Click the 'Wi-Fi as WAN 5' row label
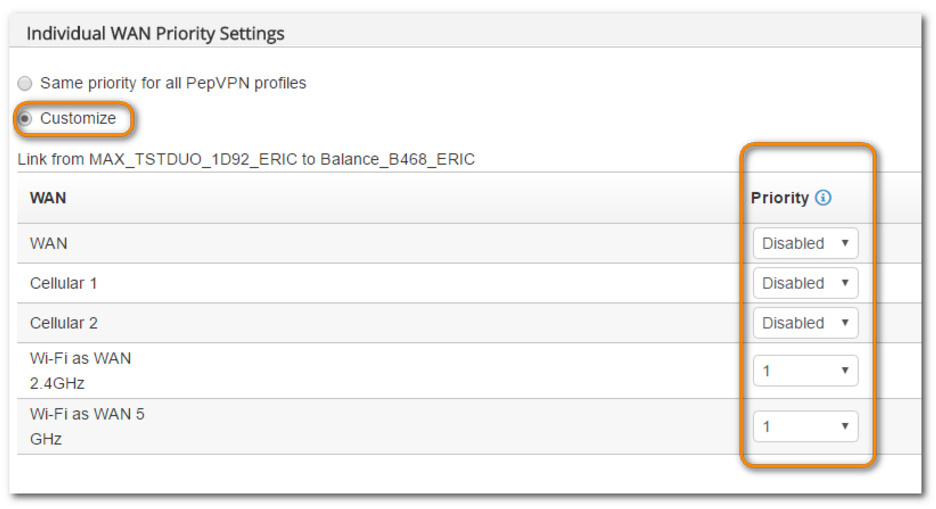936x509 pixels. point(87,414)
